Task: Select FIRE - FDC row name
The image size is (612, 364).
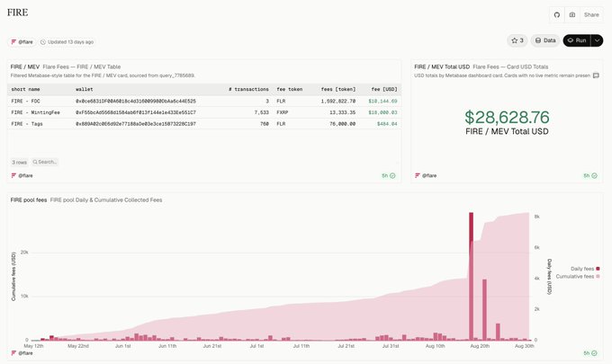Action: pyautogui.click(x=25, y=101)
